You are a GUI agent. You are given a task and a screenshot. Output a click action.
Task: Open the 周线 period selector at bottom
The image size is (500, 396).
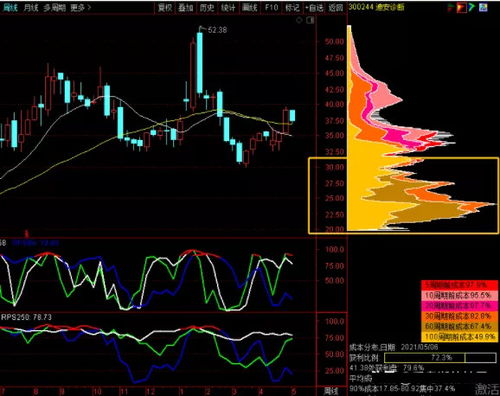coord(331,391)
